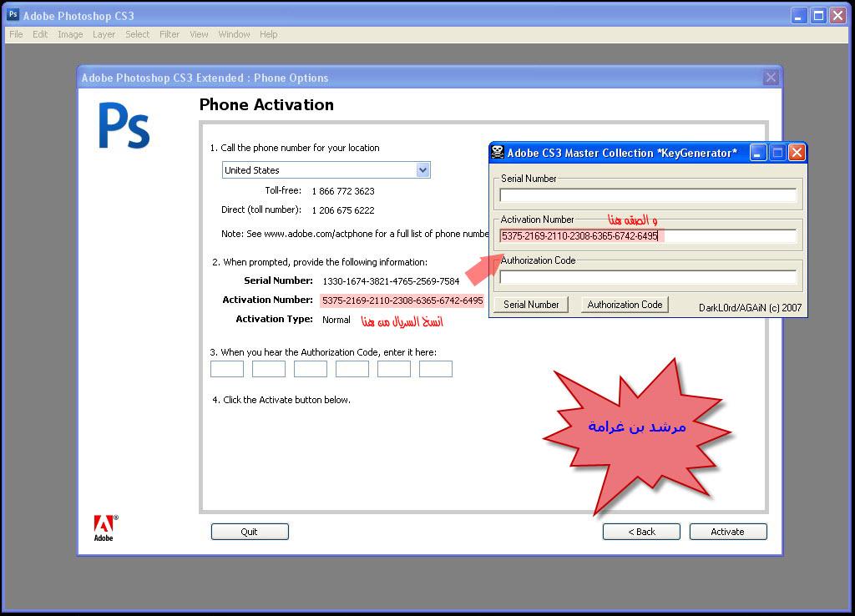The height and width of the screenshot is (616, 855).
Task: Click the Serial Number button in KeyGenerator
Action: [531, 304]
